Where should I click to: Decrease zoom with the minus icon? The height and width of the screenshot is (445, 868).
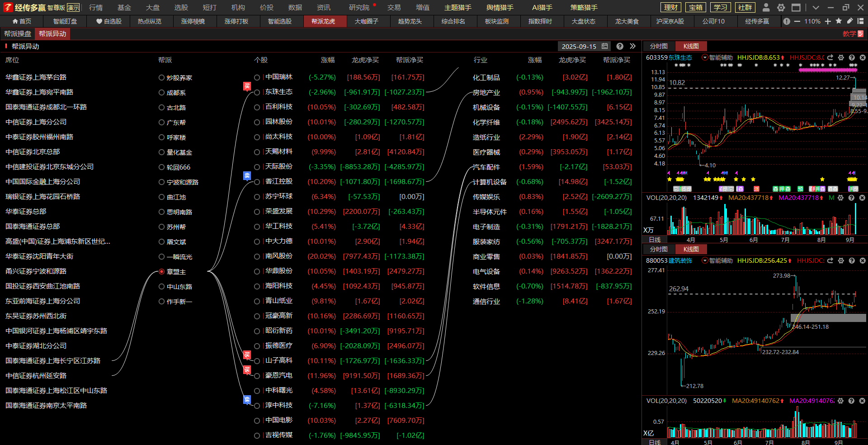797,21
